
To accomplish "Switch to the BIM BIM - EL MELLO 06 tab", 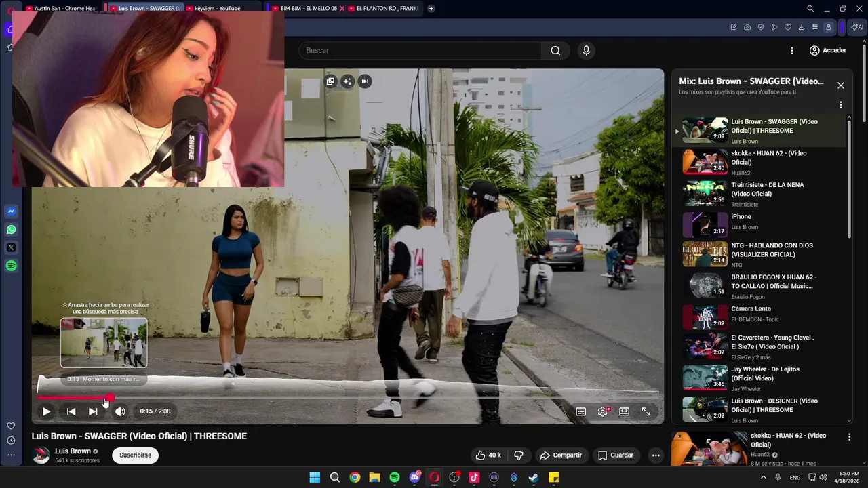I will pyautogui.click(x=309, y=8).
